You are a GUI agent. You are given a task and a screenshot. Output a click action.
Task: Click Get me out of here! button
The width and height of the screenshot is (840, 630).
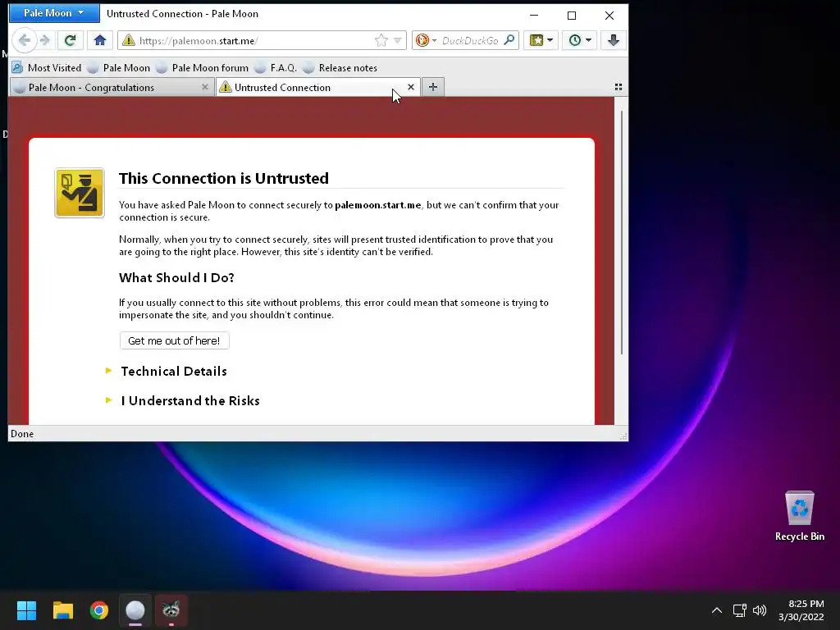click(x=174, y=340)
